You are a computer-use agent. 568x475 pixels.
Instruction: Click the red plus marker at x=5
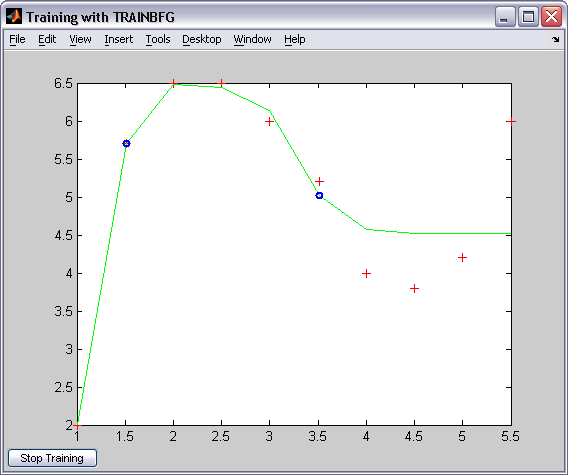coord(462,258)
